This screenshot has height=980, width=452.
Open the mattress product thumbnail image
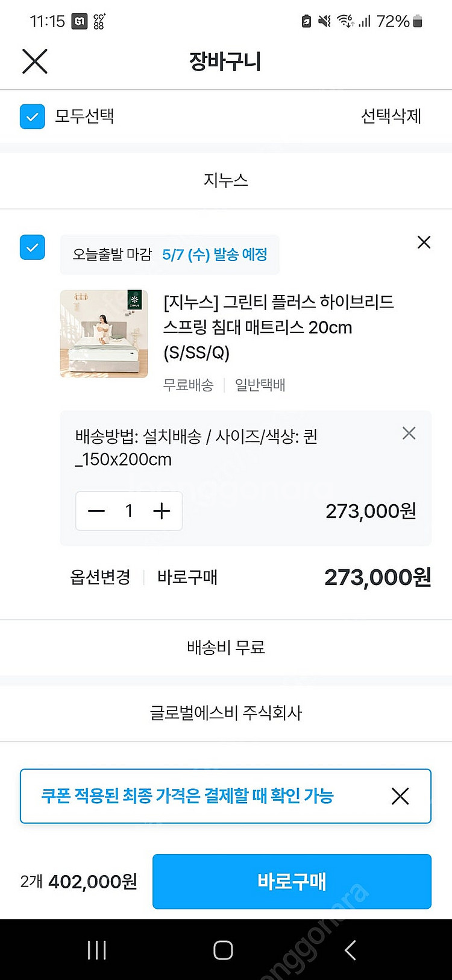point(104,334)
